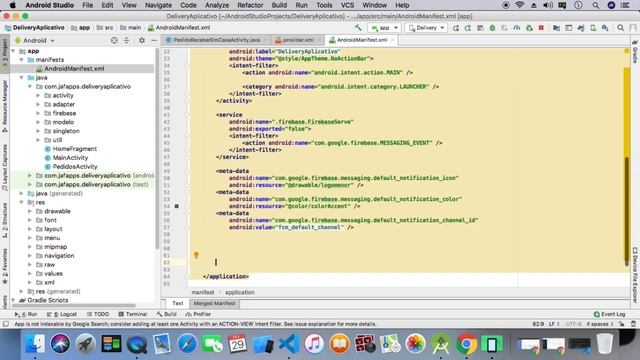The image size is (640, 360).
Task: Expand Gradle Scripts node
Action: click(x=13, y=300)
